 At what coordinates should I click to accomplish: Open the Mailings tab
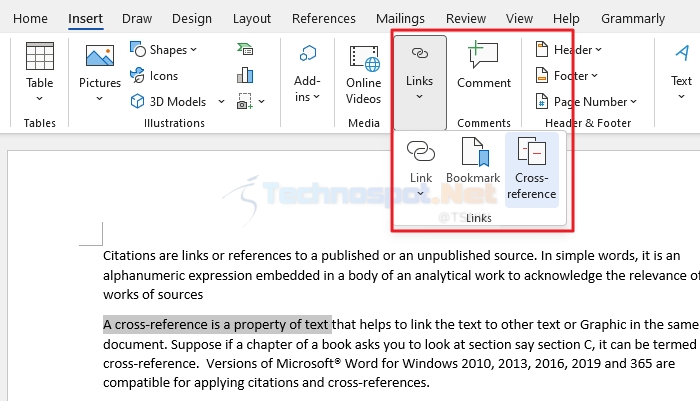point(400,19)
